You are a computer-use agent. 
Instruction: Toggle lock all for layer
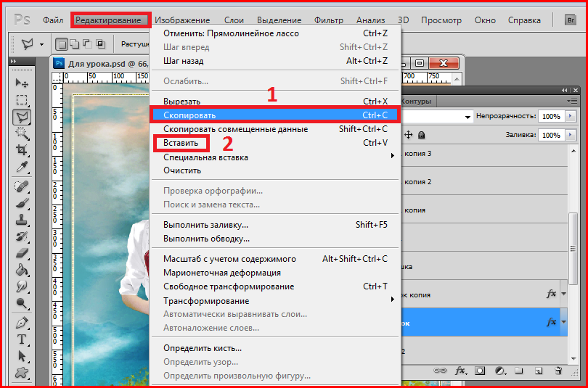(422, 134)
